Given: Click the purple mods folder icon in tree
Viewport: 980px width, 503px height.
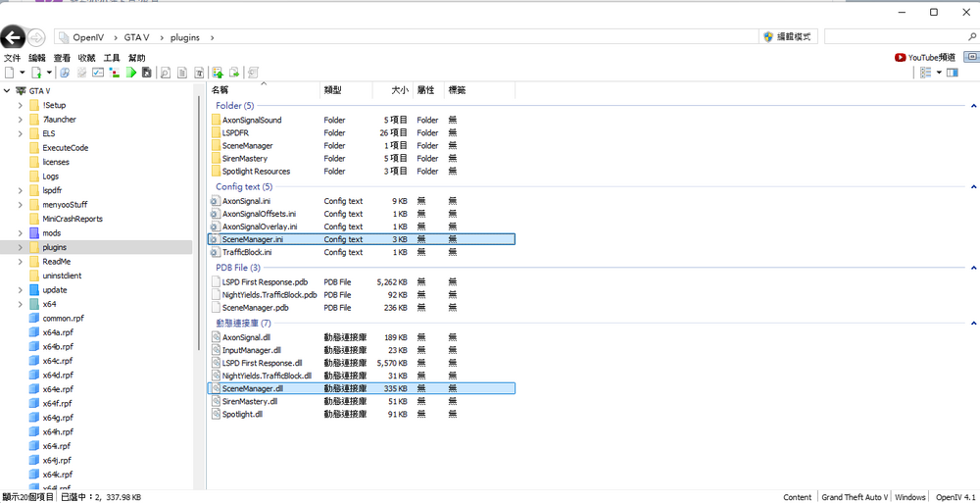Looking at the screenshot, I should pos(34,232).
